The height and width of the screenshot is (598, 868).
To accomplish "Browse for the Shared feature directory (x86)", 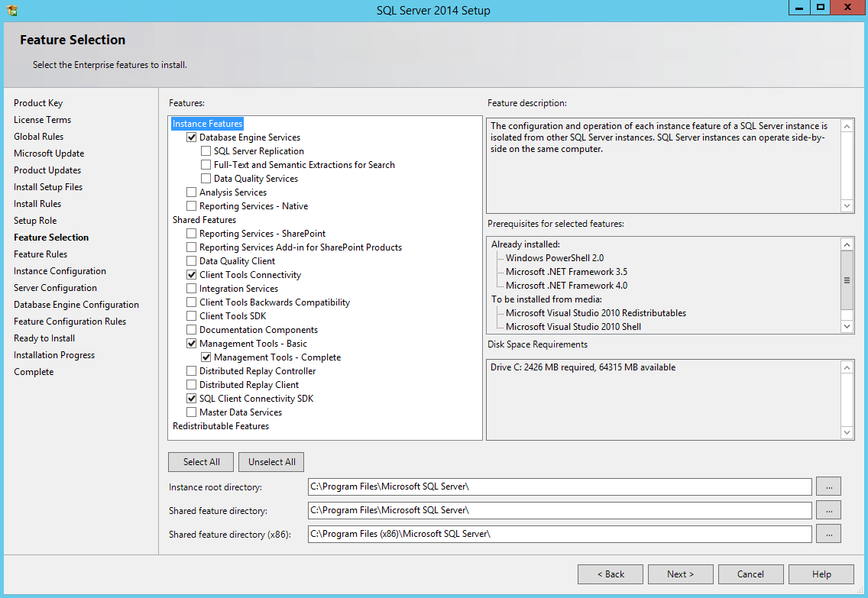I will coord(828,533).
